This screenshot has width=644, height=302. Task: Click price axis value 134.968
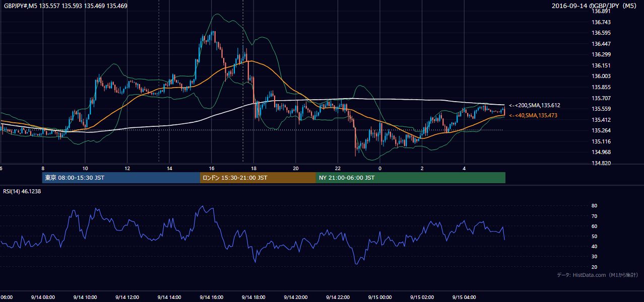pyautogui.click(x=601, y=152)
